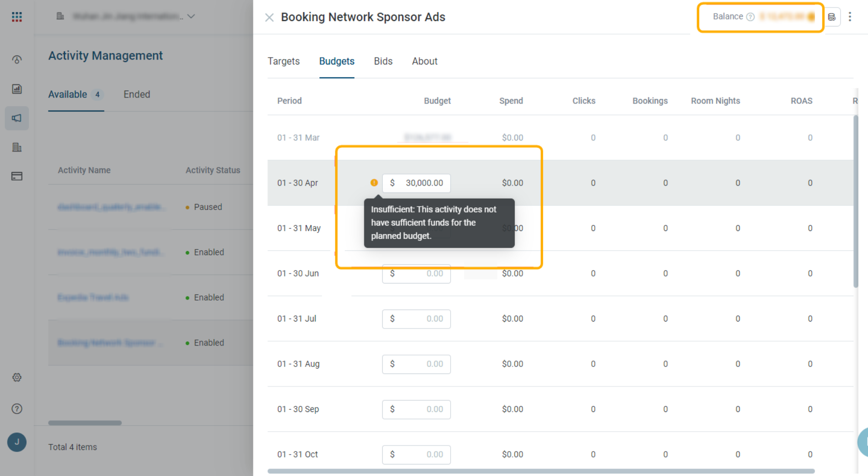This screenshot has width=868, height=476.
Task: Open the dashboard gauge icon in sidebar
Action: (x=17, y=60)
